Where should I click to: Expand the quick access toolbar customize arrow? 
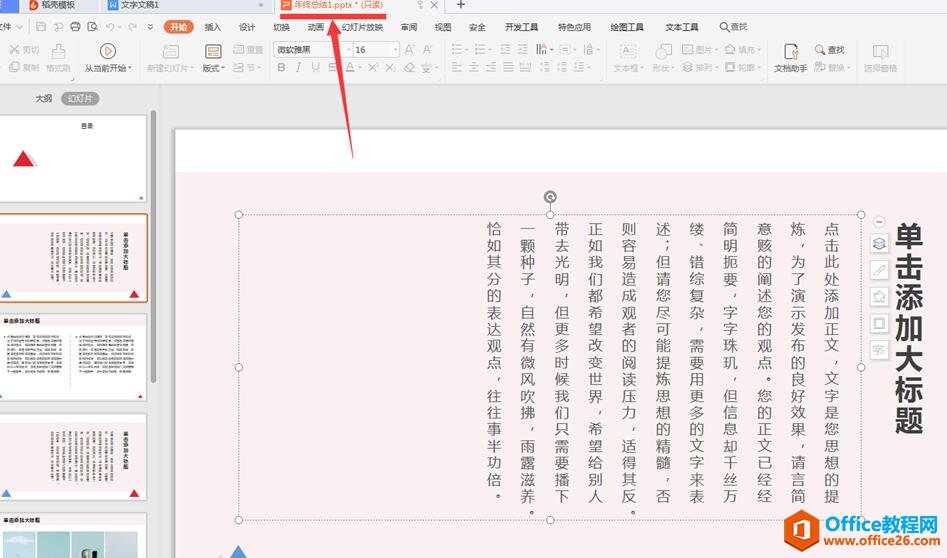click(x=150, y=27)
